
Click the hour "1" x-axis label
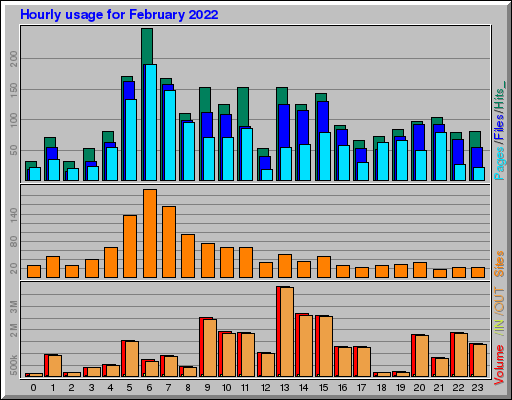(53, 387)
